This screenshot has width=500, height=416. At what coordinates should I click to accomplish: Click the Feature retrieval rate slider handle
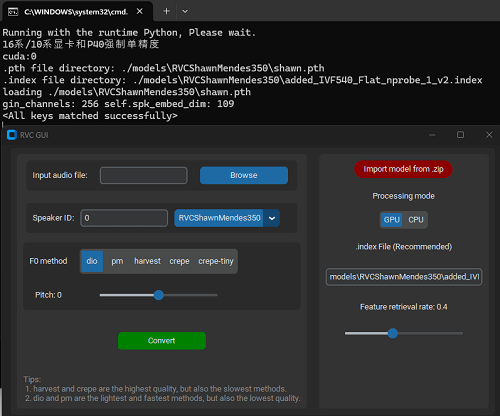tap(393, 333)
